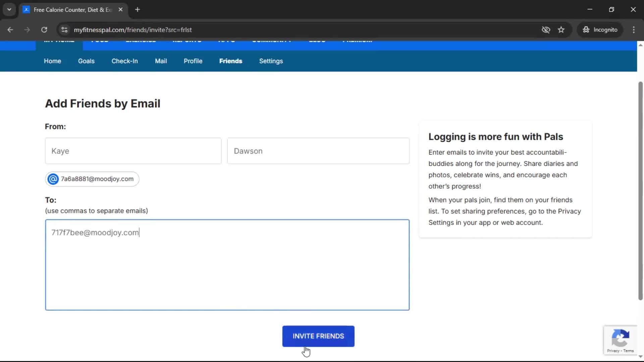Image resolution: width=644 pixels, height=362 pixels.
Task: Expand the tab search dropdown
Action: (9, 9)
